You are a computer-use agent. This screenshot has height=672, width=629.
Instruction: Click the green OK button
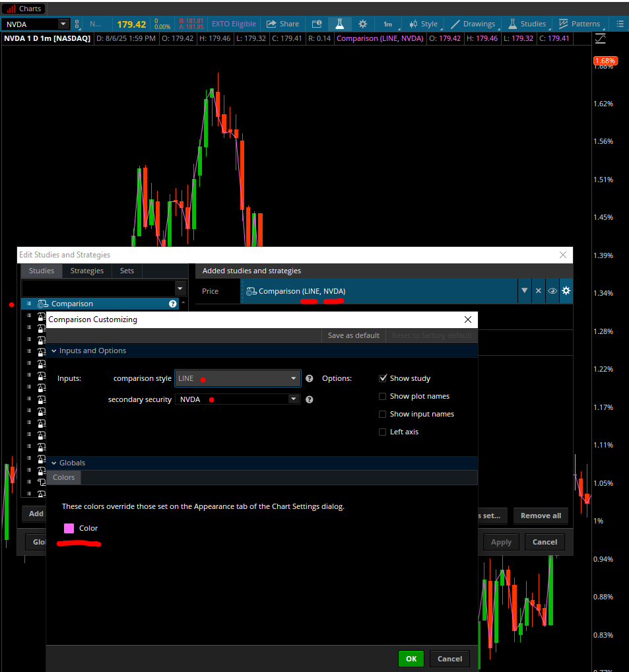pyautogui.click(x=411, y=659)
